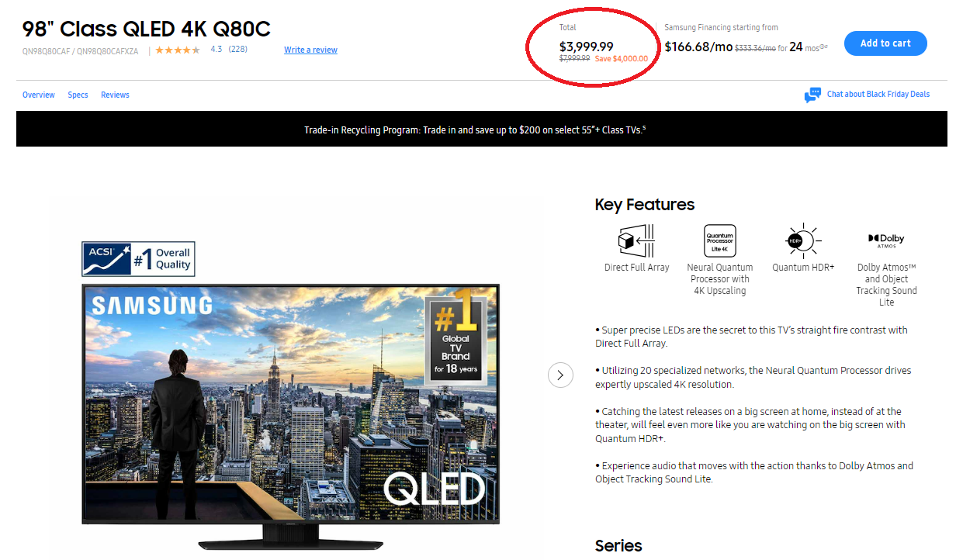Open the Write a review link
The image size is (956, 560).
pos(310,50)
